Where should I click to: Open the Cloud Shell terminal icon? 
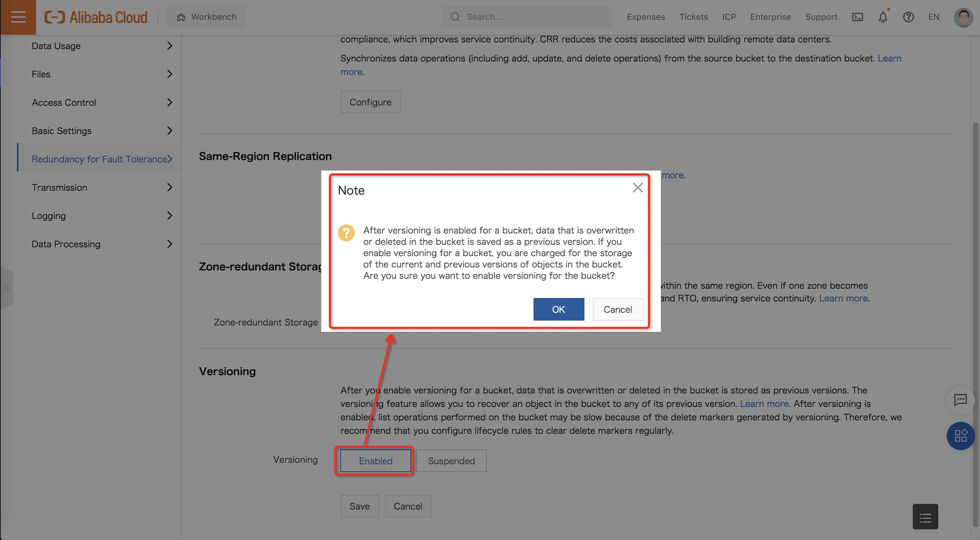(857, 17)
